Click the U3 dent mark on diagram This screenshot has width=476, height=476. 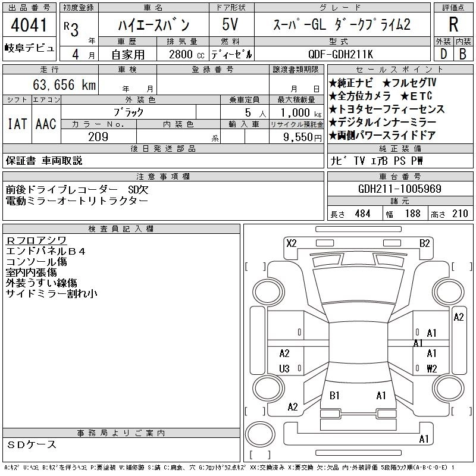[284, 368]
